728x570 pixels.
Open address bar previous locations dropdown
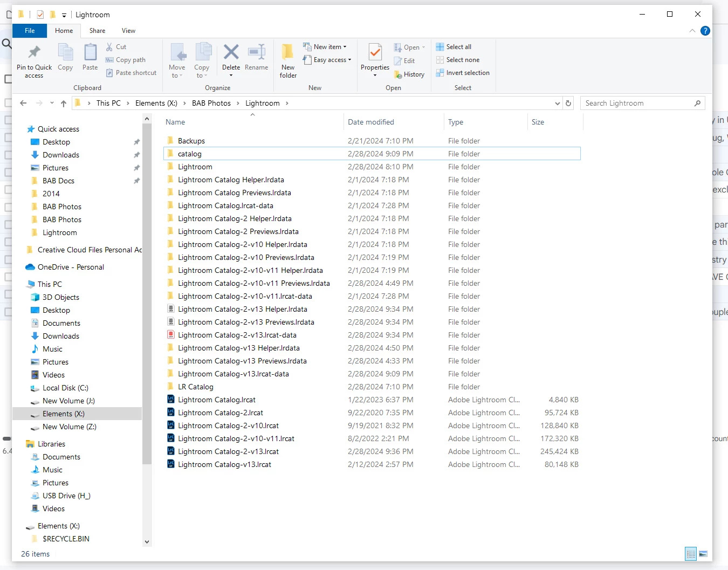point(558,103)
